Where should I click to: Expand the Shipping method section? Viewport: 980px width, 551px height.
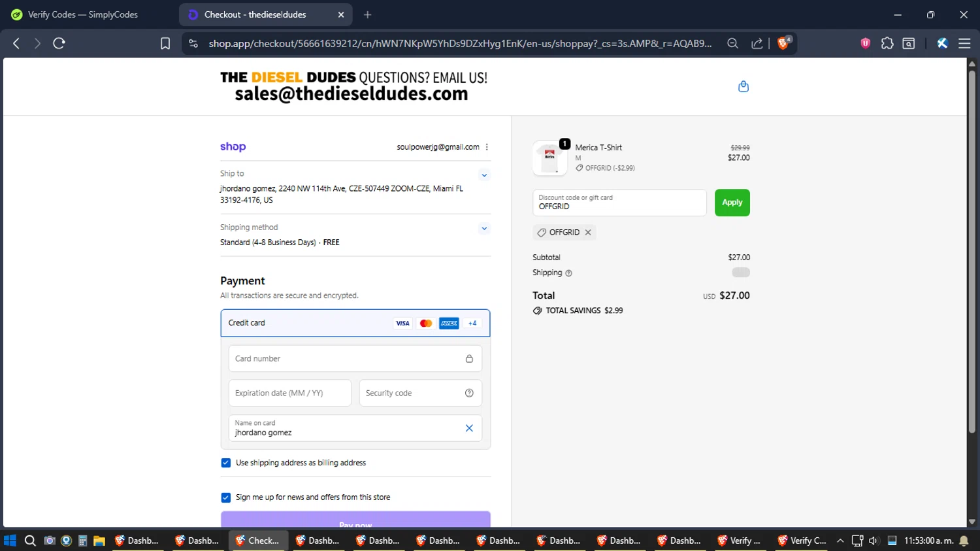484,229
